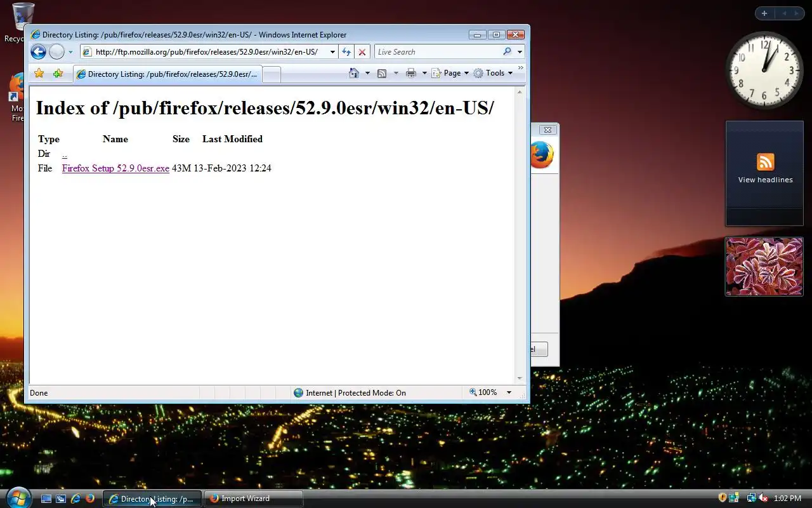Click the Live Search input box
The height and width of the screenshot is (508, 812).
(438, 52)
